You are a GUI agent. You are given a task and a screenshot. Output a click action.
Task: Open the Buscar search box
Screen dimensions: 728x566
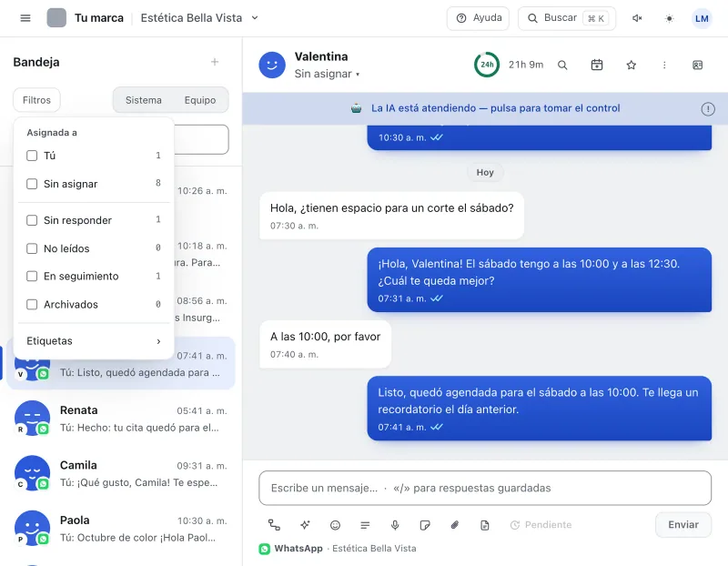[567, 18]
